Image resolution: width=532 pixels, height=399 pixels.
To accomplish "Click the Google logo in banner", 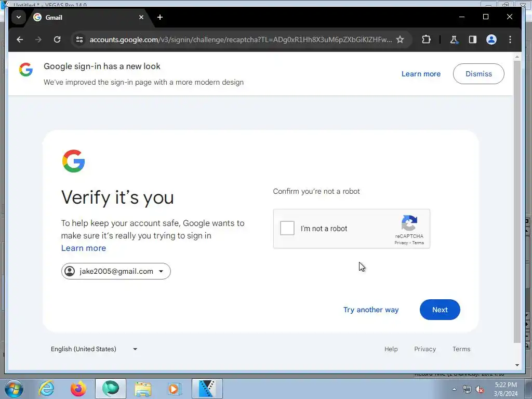I will point(26,70).
